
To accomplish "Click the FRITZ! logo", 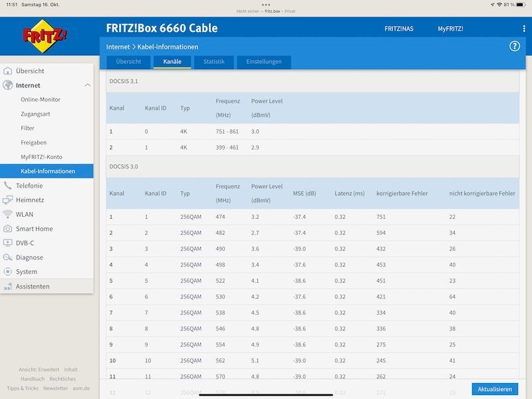I will (45, 36).
